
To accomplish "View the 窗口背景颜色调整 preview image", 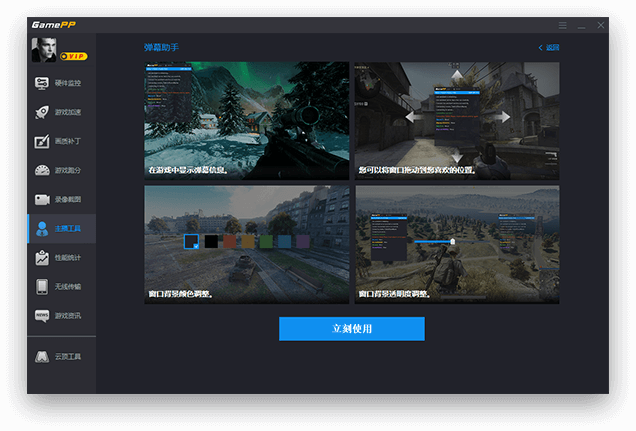I will coord(247,244).
